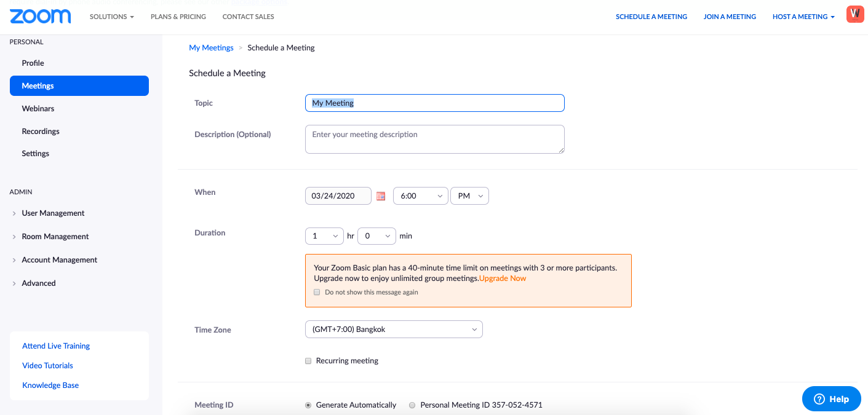Open the duration minutes dropdown
868x415 pixels.
coord(377,236)
